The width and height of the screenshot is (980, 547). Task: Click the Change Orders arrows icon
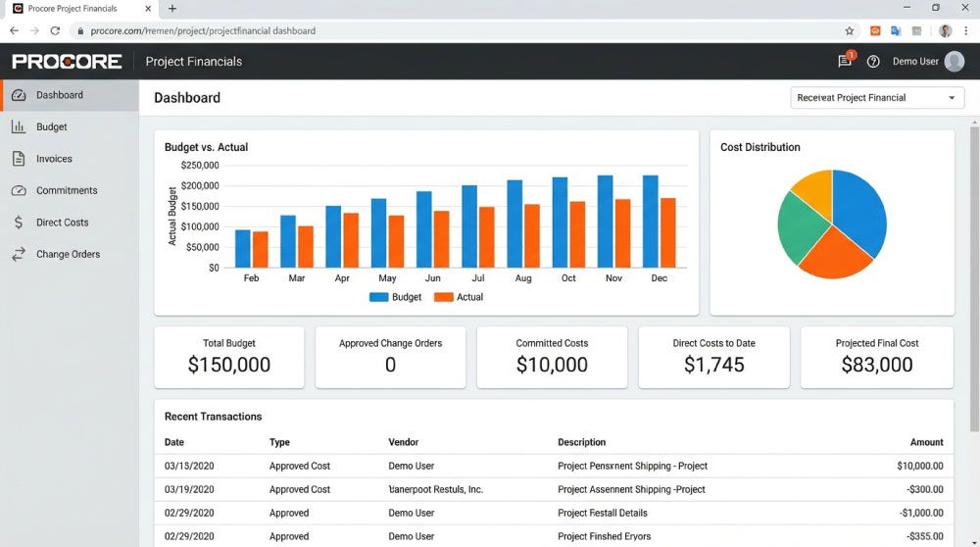[x=19, y=255]
